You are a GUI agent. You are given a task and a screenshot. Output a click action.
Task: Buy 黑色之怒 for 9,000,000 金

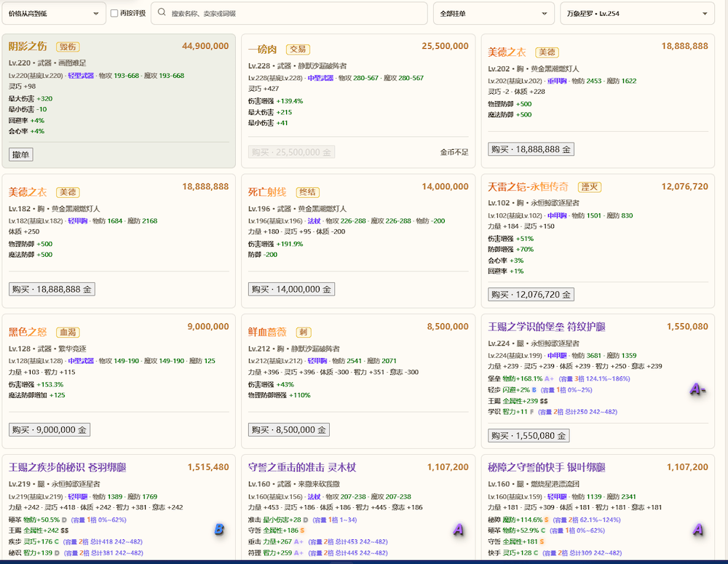(x=50, y=430)
